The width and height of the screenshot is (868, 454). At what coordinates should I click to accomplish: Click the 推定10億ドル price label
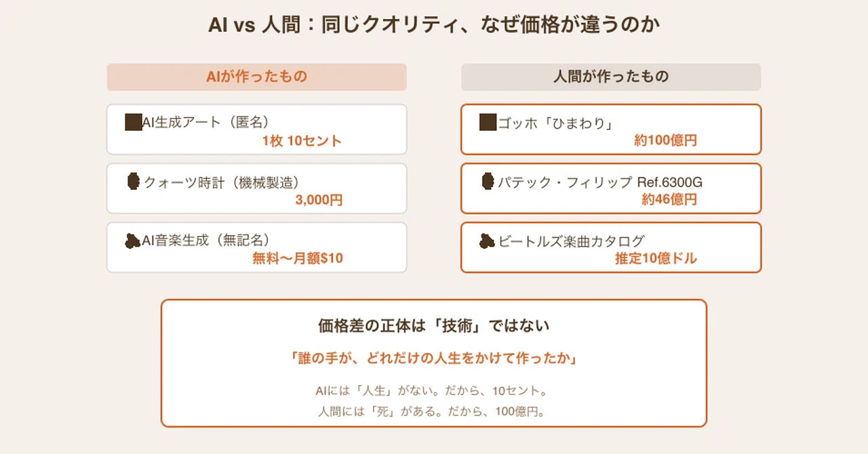click(656, 258)
